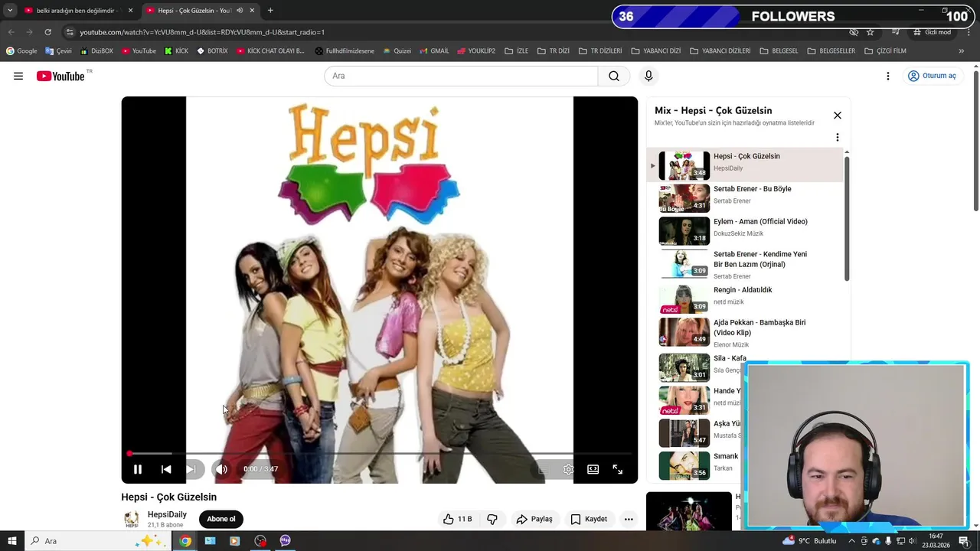Open video player settings gear
Screen dimensions: 980x551
(568, 469)
